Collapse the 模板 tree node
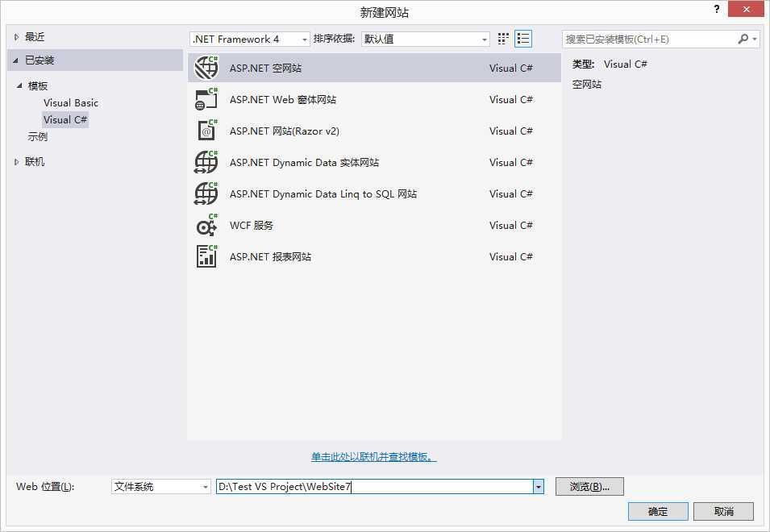This screenshot has width=770, height=532. (x=19, y=86)
